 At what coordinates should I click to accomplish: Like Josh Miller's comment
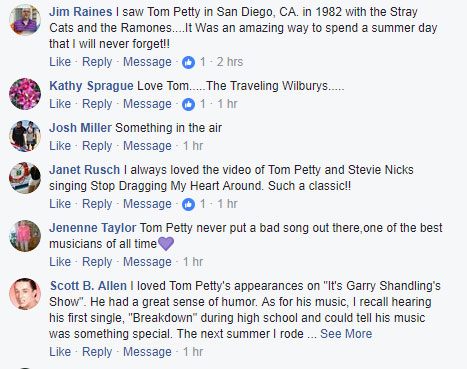(60, 146)
